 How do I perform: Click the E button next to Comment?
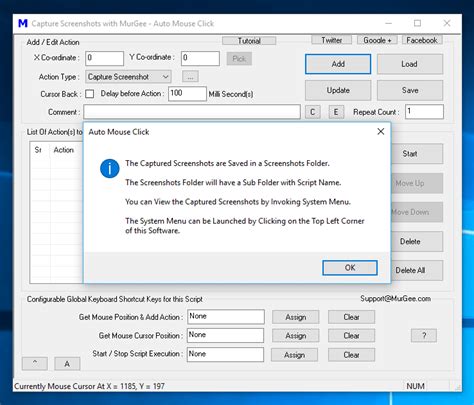click(336, 112)
